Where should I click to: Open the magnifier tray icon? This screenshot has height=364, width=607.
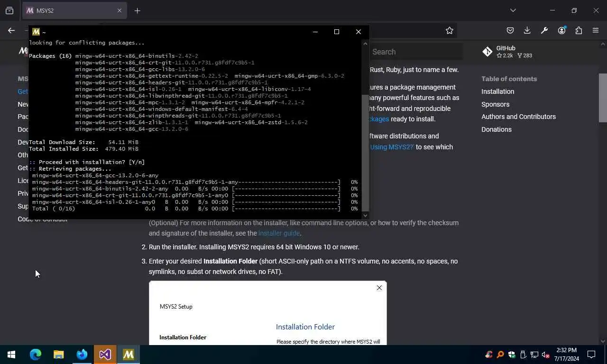(x=500, y=355)
